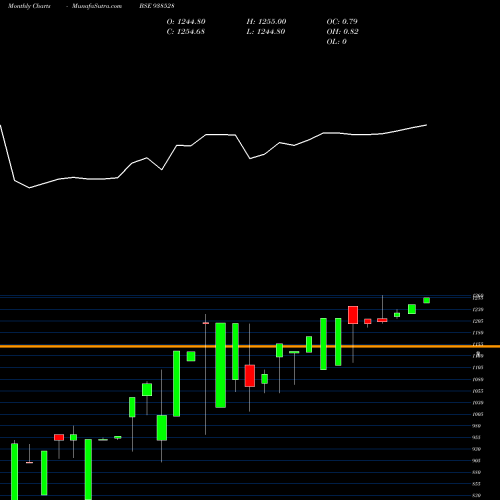This screenshot has height=500, width=500.
Task: Select the last green candle at far right
Action: [x=426, y=300]
